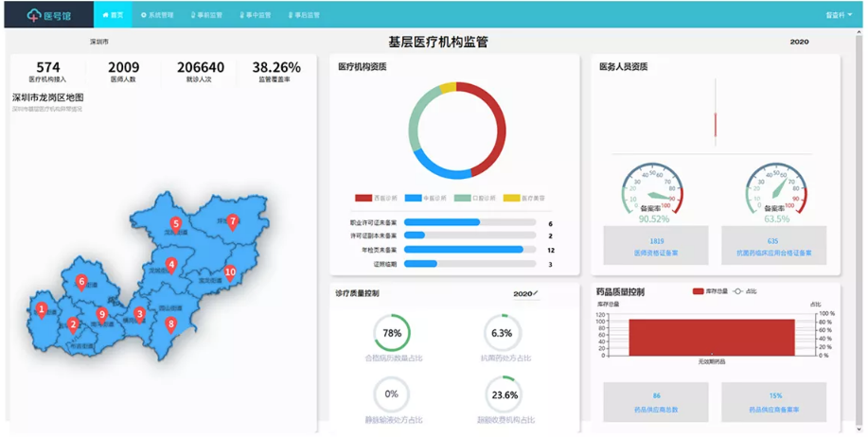This screenshot has height=437, width=868.
Task: Go to the 首页 home tab
Action: (113, 15)
